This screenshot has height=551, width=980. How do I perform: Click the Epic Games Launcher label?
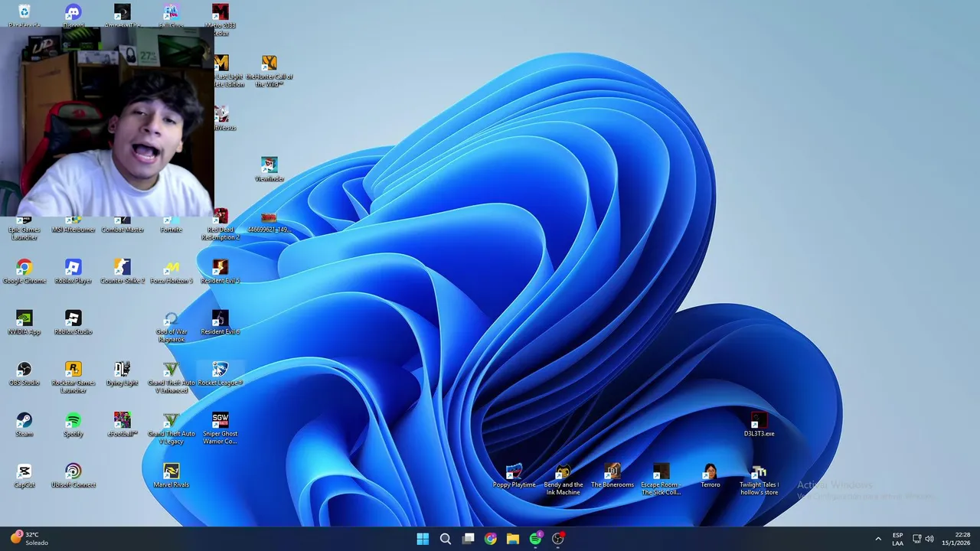pyautogui.click(x=24, y=233)
